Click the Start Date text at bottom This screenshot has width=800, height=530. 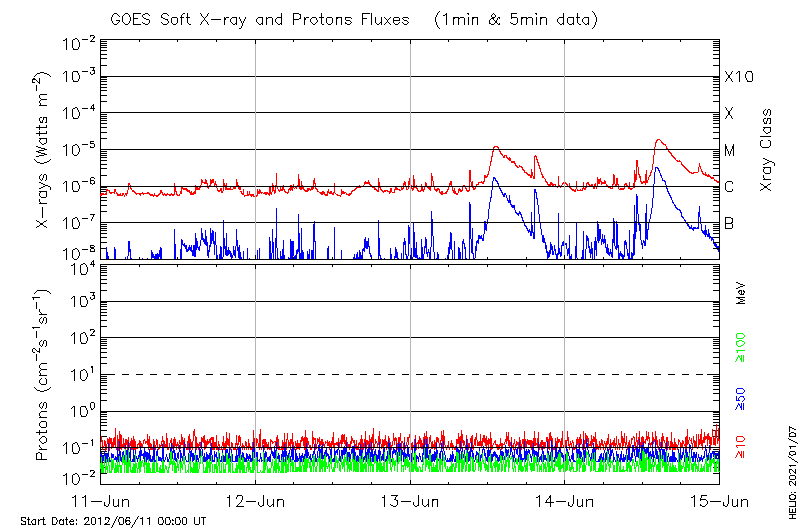pyautogui.click(x=113, y=521)
